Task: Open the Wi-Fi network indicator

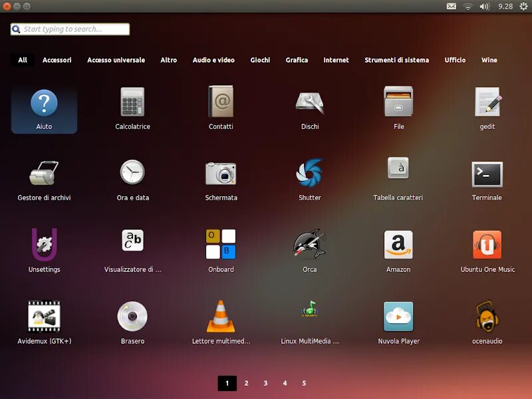Action: tap(468, 7)
